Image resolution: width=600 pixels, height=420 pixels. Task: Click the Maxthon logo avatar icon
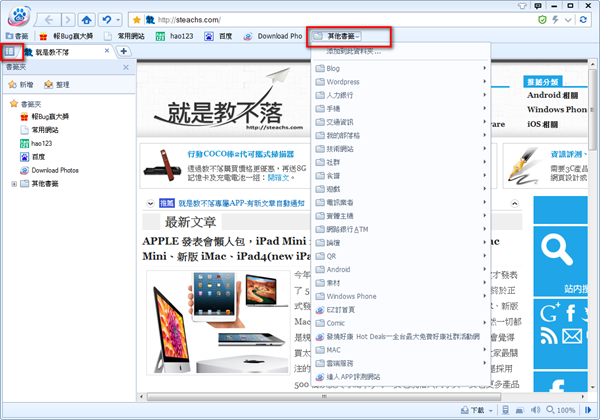(19, 17)
